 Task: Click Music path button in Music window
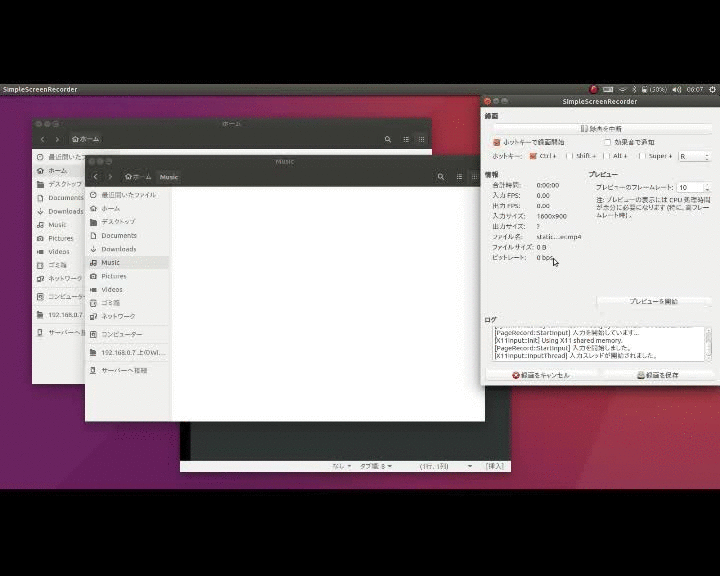coord(169,177)
